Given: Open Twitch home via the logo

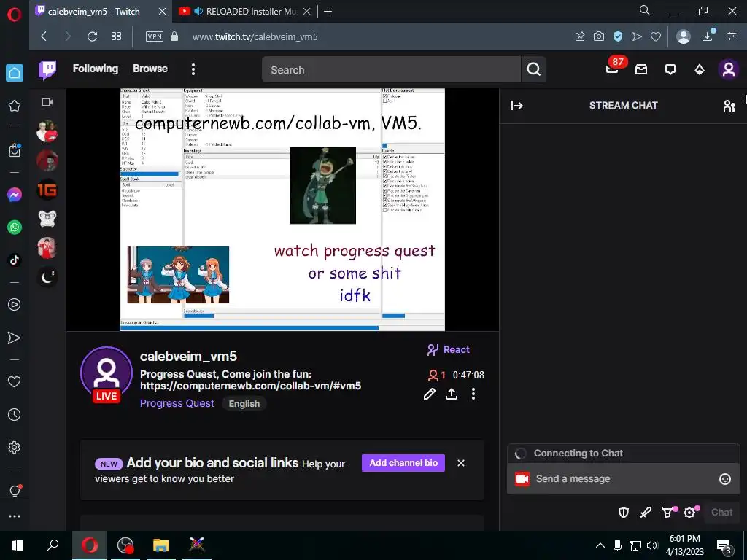Looking at the screenshot, I should coord(47,69).
